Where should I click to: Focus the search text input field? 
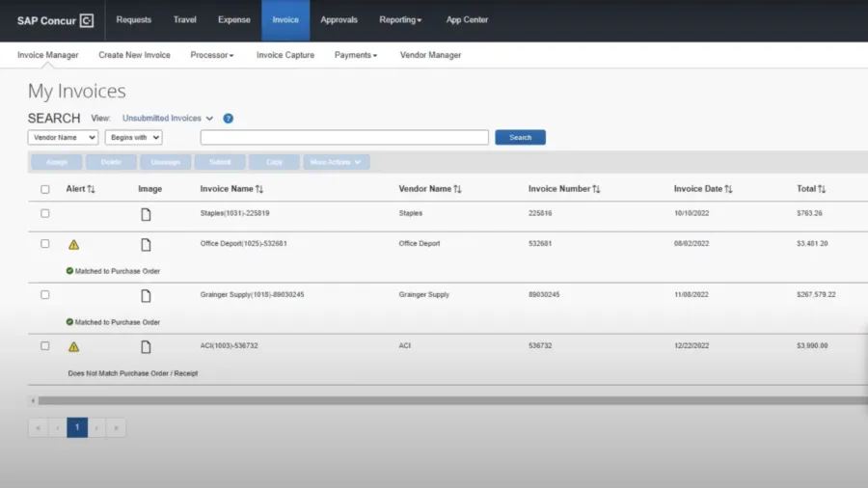[x=344, y=137]
